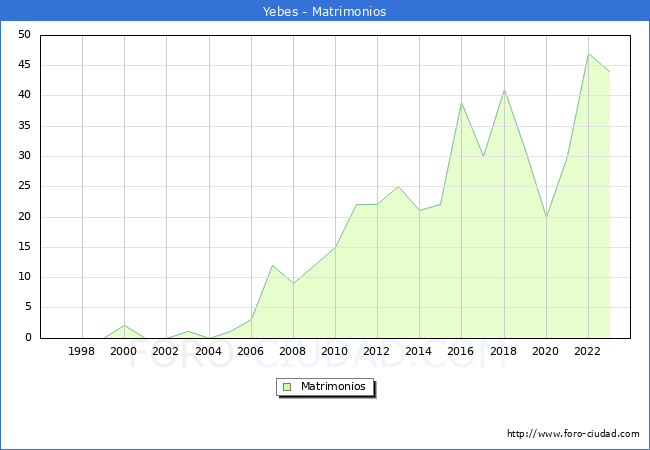650x450 pixels.
Task: Click the chart title 'Yebes - Matrimonios'
Action: click(325, 11)
